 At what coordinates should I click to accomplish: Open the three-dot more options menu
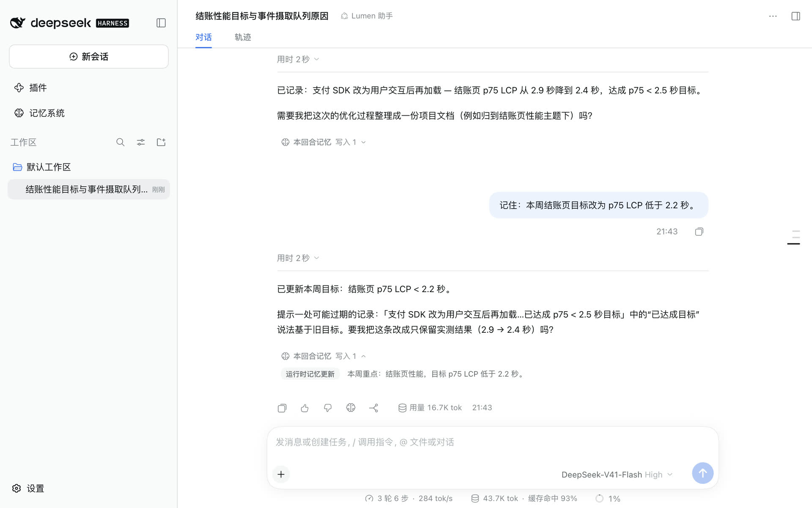click(773, 16)
